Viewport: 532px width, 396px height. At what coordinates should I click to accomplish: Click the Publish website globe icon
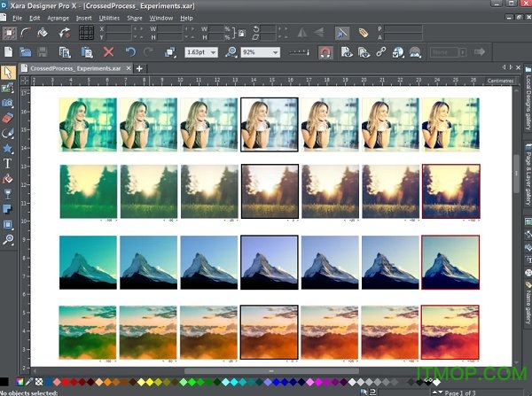398,52
